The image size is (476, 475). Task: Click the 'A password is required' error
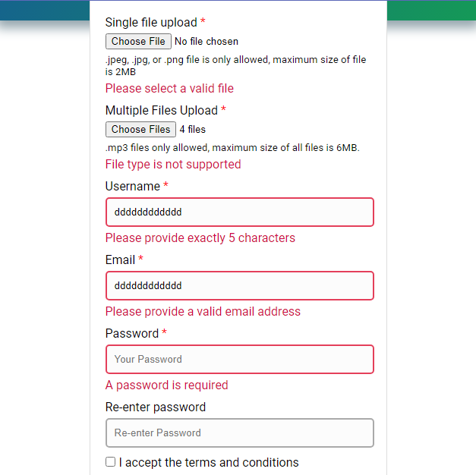(167, 385)
